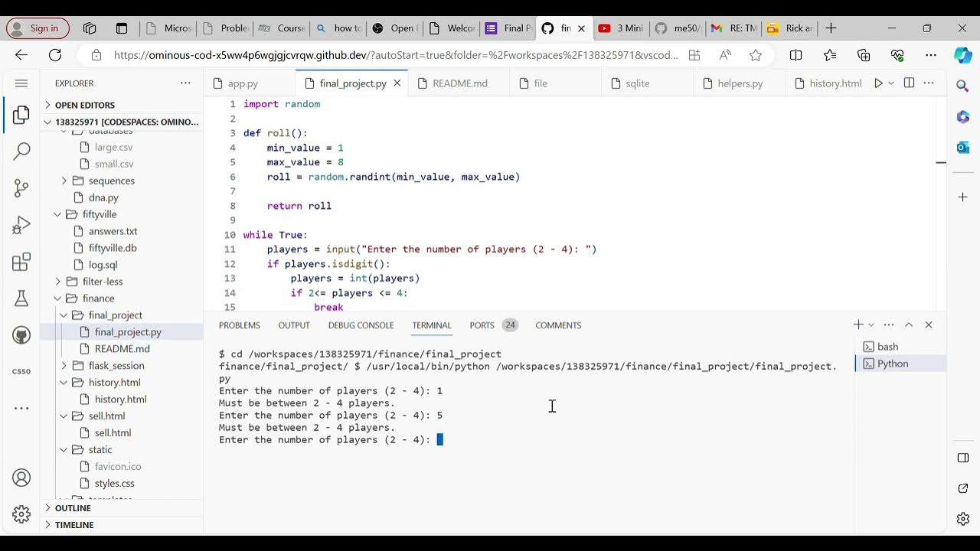Open a new browser tab
This screenshot has height=551, width=980.
tap(831, 28)
